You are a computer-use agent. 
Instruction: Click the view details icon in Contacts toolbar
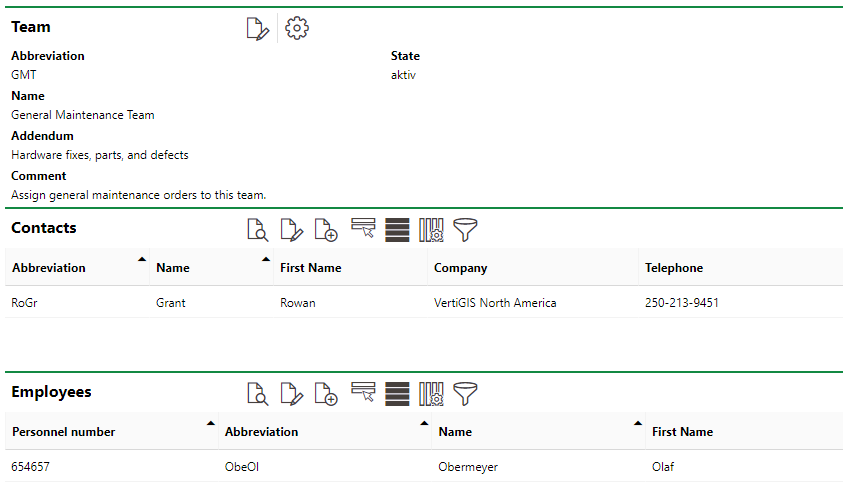258,230
